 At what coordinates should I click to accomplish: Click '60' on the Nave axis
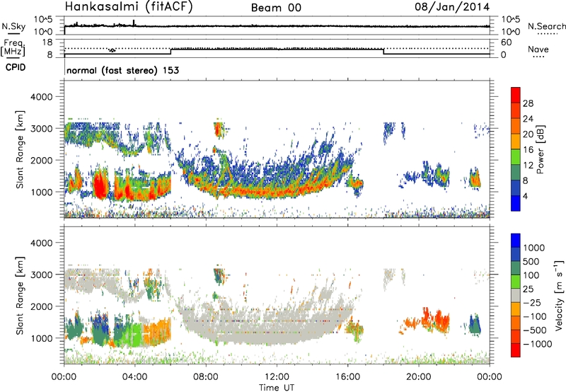(507, 42)
